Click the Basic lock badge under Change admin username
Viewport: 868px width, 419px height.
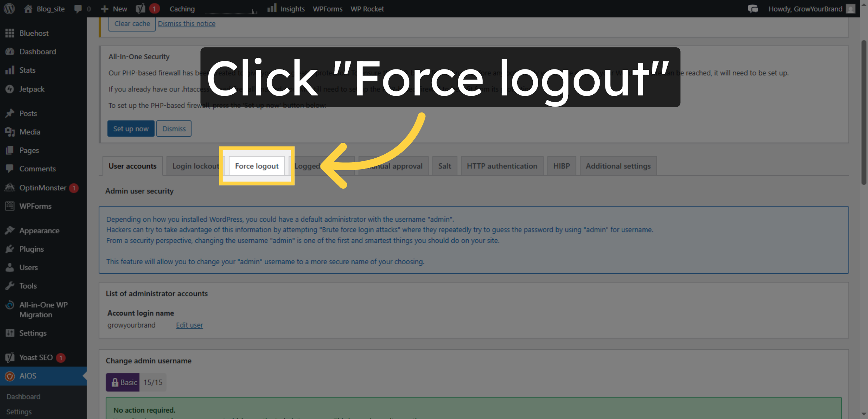tap(123, 382)
